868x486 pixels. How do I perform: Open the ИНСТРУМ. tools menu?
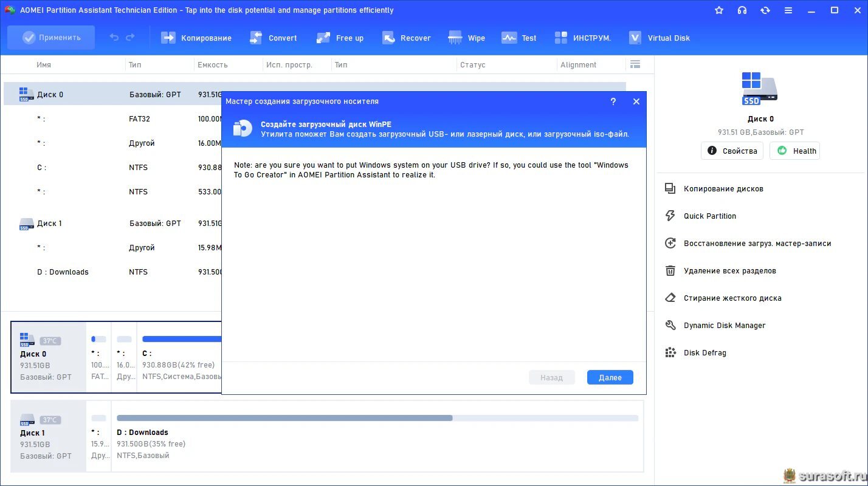pyautogui.click(x=582, y=38)
